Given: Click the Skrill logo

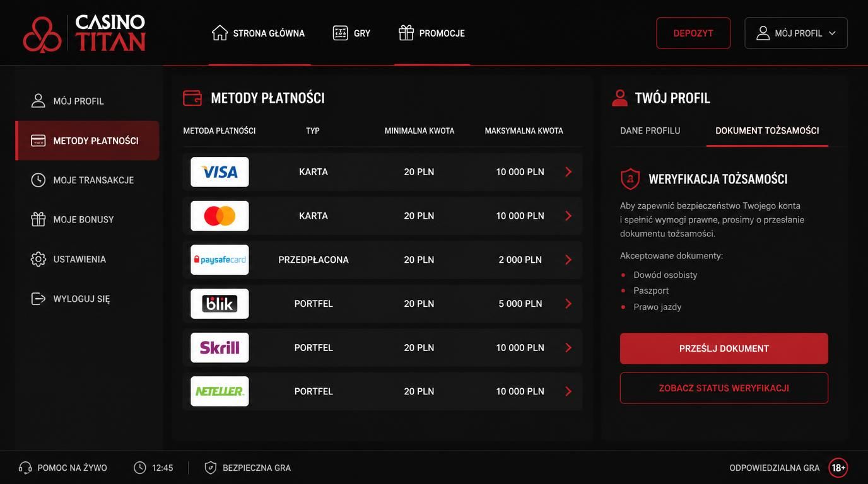Looking at the screenshot, I should (220, 348).
